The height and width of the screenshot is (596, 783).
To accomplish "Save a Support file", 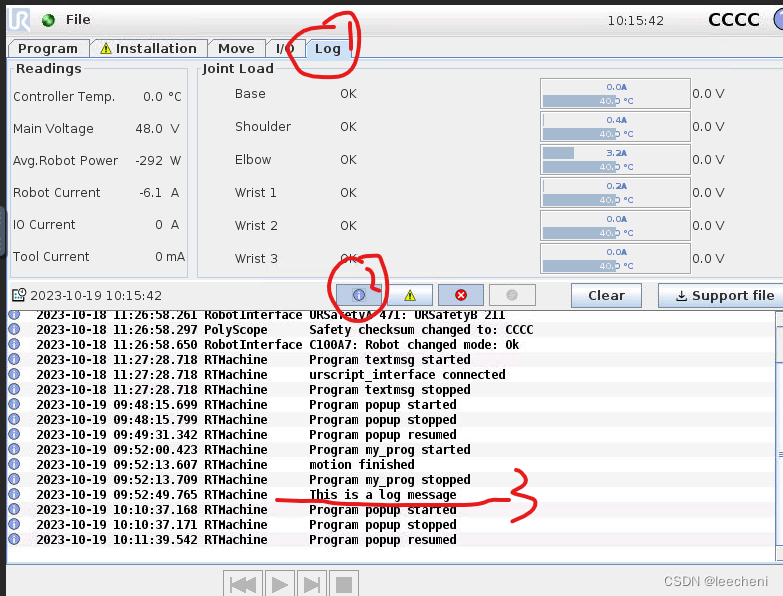I will coord(723,295).
